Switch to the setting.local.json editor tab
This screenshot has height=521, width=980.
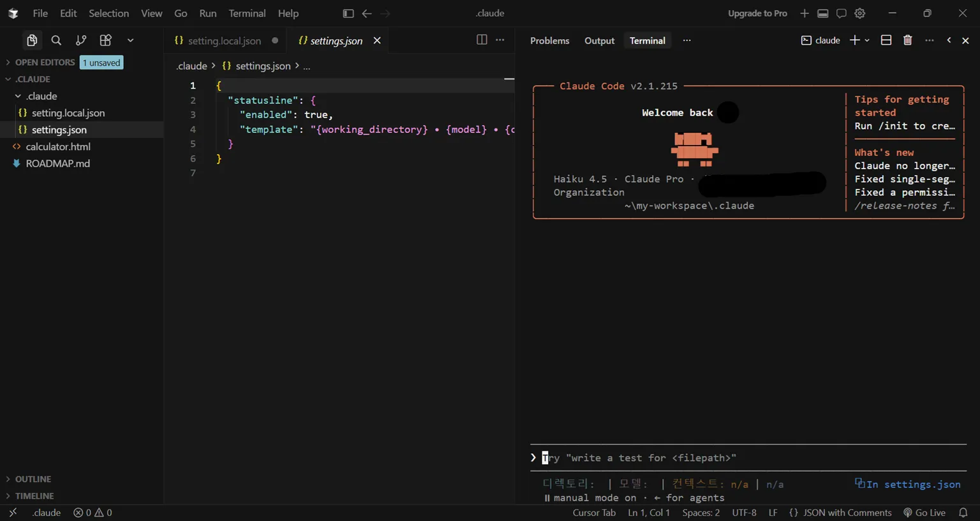pos(225,41)
